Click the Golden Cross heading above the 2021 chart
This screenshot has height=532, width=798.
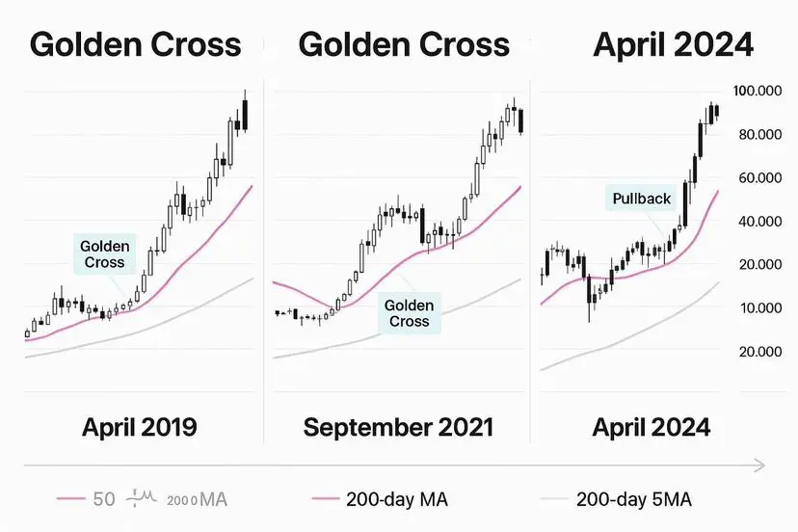pyautogui.click(x=404, y=44)
